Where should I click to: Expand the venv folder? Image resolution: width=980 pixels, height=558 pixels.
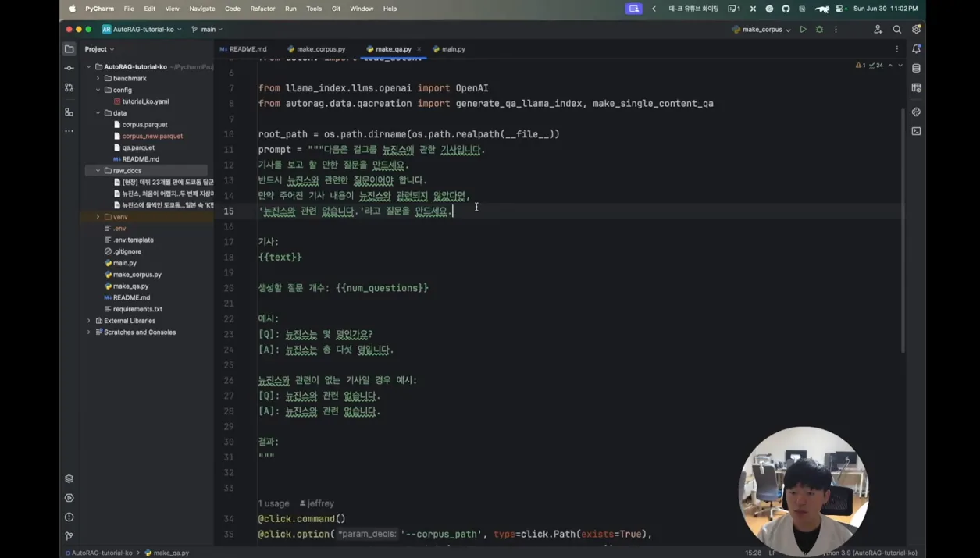98,217
